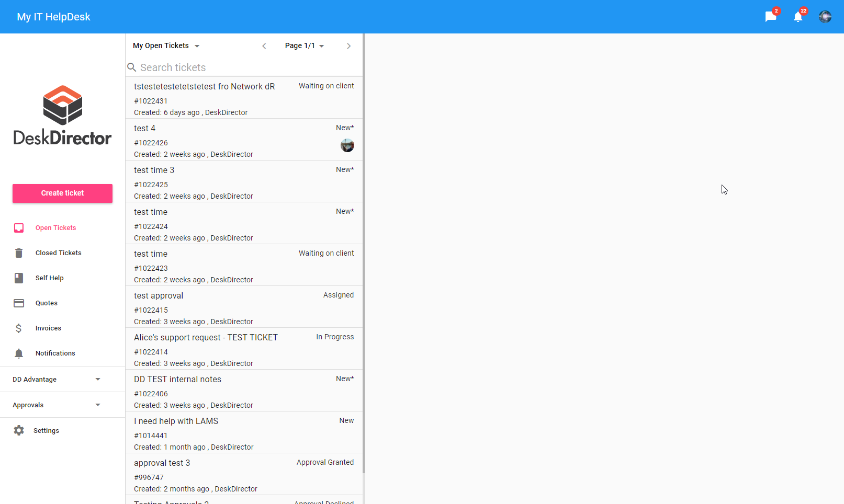
Task: Click the My IT HelpDesk title
Action: pos(53,17)
